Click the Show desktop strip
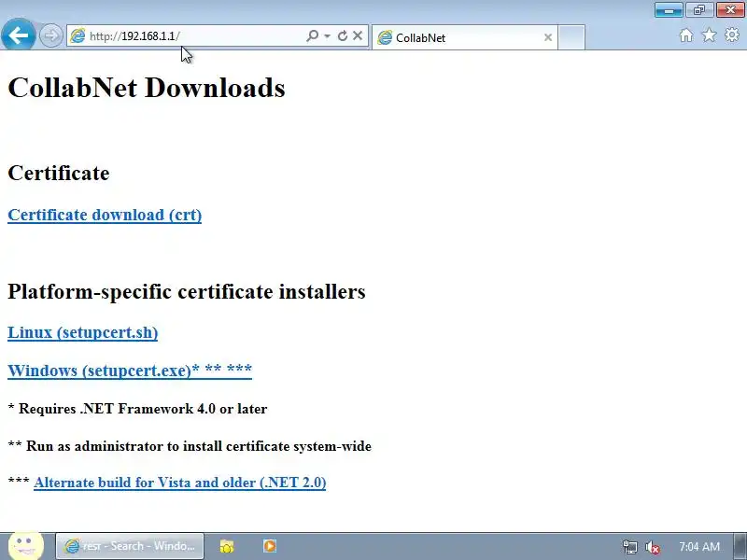747x560 pixels. [x=740, y=546]
